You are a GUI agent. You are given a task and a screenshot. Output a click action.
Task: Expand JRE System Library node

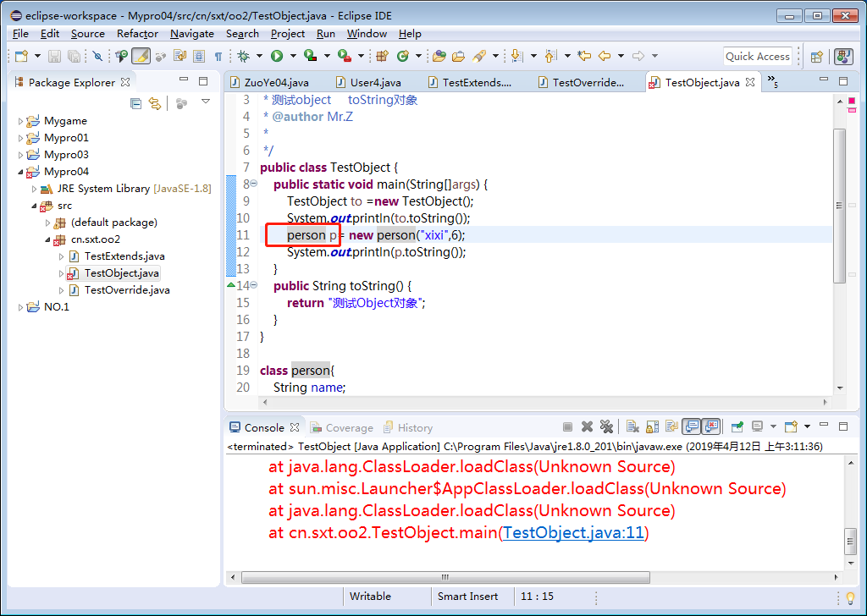pos(34,189)
